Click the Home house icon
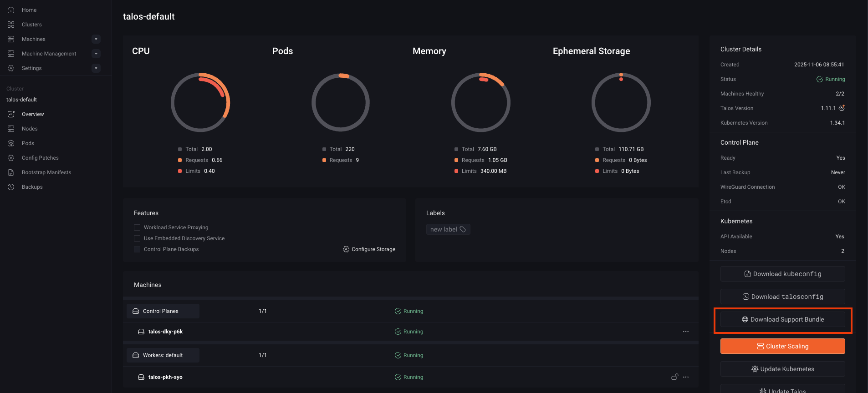Viewport: 868px width, 393px height. click(11, 10)
